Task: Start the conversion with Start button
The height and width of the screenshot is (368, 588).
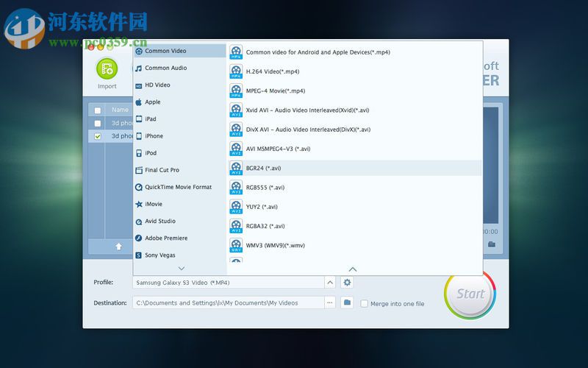Action: [470, 294]
